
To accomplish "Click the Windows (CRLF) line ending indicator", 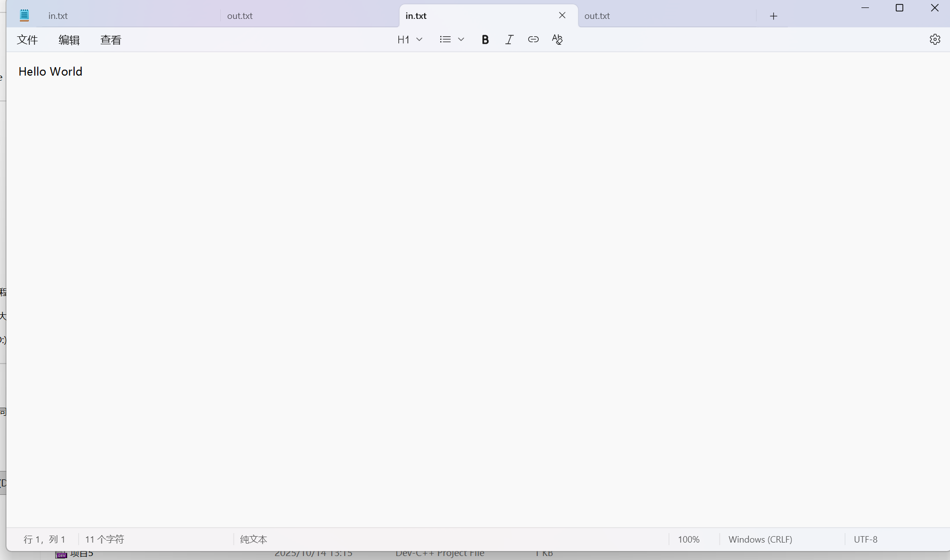I will 760,539.
